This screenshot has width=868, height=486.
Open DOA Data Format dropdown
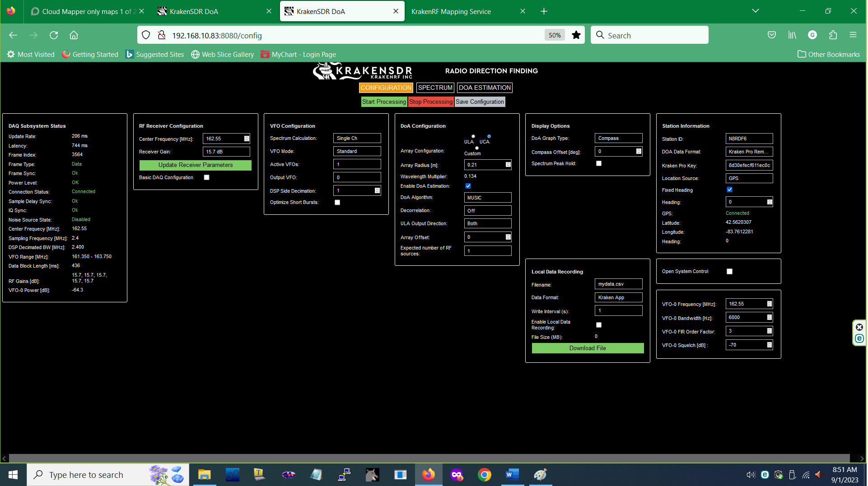(x=749, y=152)
